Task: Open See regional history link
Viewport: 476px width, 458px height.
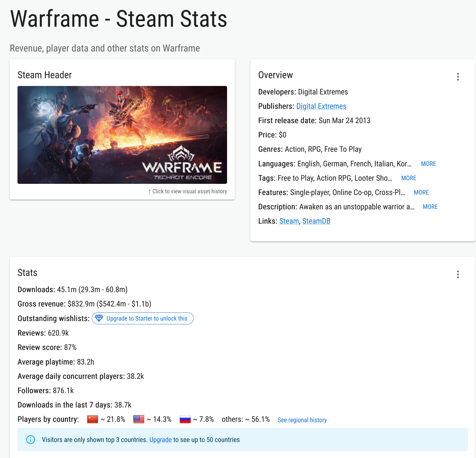Action: click(x=302, y=420)
